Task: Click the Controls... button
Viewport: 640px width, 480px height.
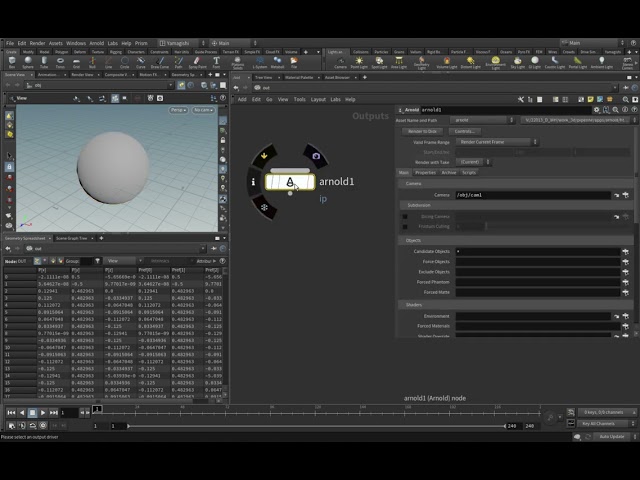Action: coord(464,131)
